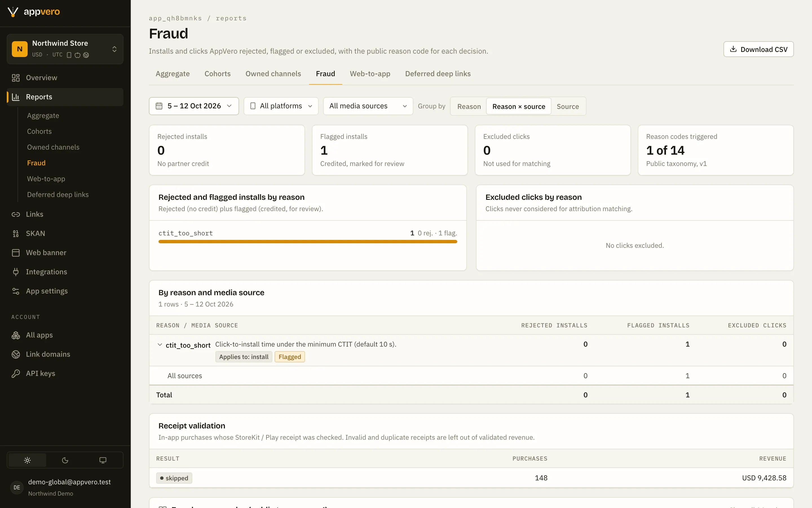Open Deferred deep links in the sidebar

coord(58,194)
